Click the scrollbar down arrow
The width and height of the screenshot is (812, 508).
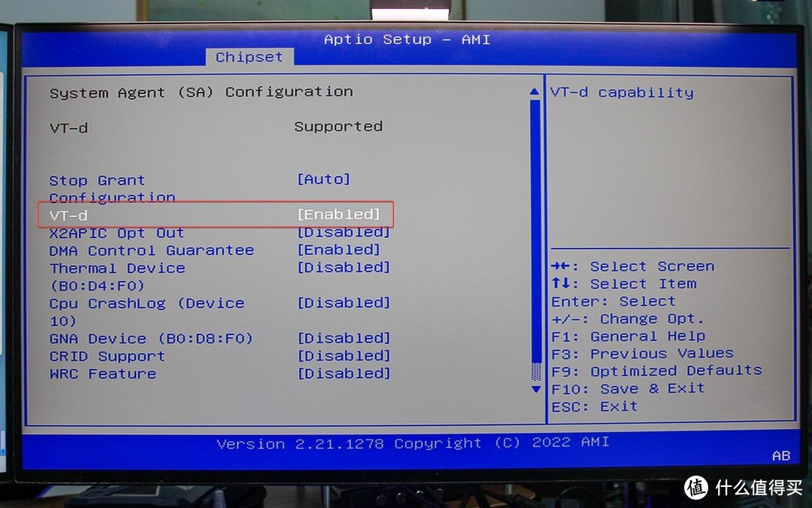534,390
